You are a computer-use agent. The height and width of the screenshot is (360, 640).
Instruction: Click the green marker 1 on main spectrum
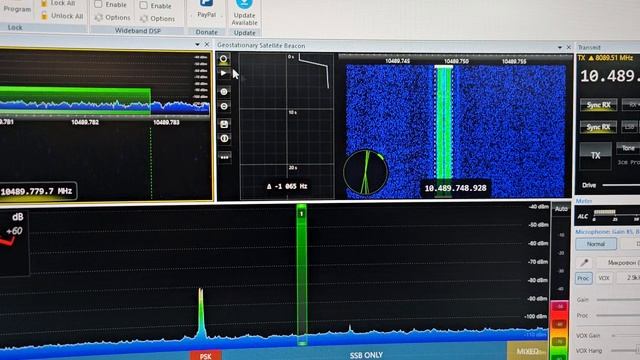click(x=302, y=213)
